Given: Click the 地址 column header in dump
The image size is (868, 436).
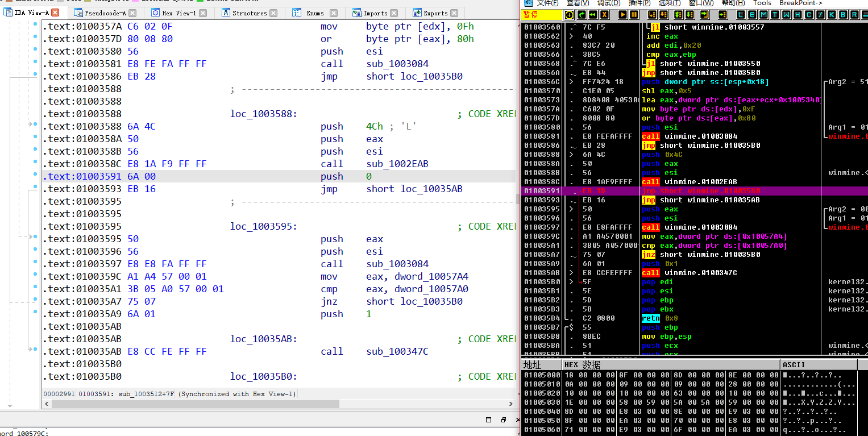Looking at the screenshot, I should click(x=541, y=364).
